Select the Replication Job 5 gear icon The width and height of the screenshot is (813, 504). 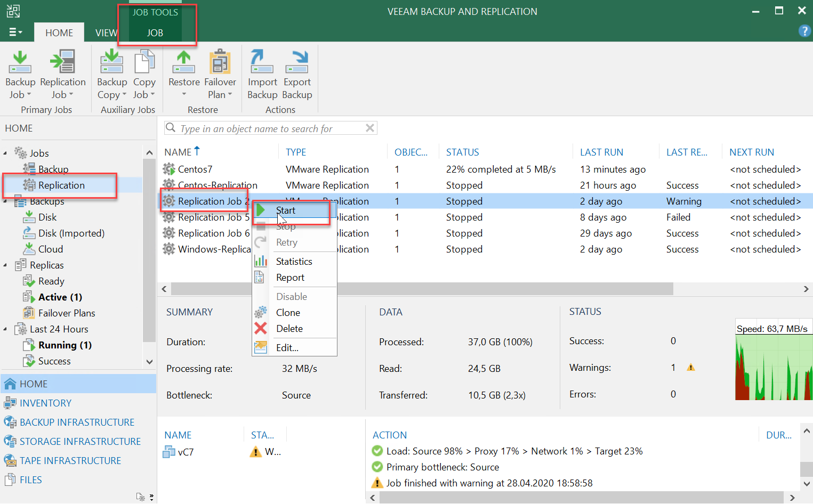[x=169, y=217]
